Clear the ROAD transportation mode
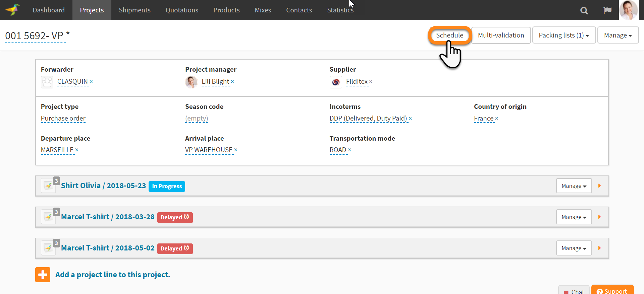 pyautogui.click(x=350, y=150)
